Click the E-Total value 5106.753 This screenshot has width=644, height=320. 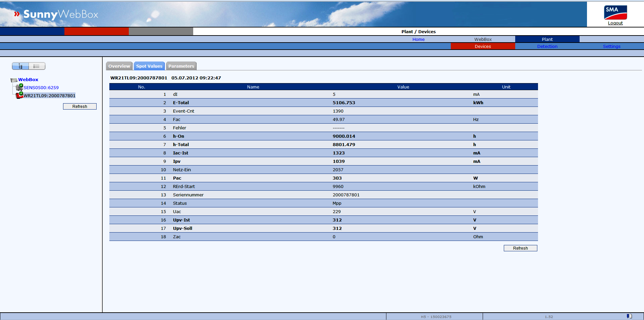click(344, 103)
